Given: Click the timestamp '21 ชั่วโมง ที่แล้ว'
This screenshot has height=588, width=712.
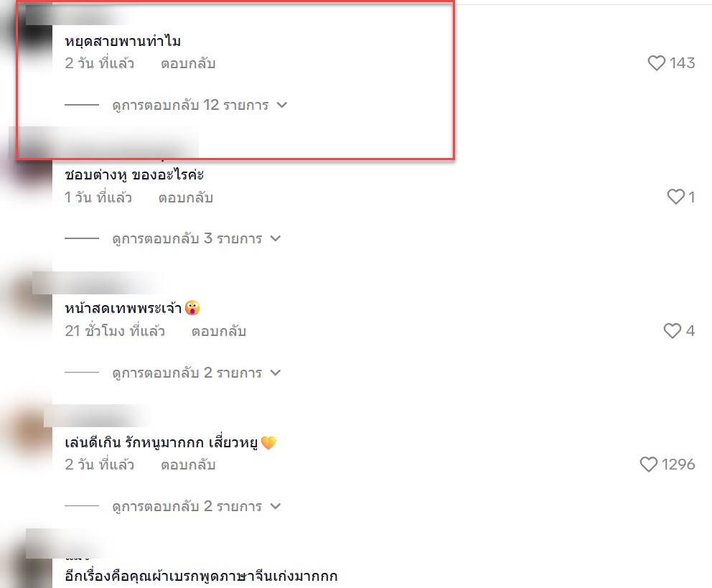Looking at the screenshot, I should [x=115, y=331].
